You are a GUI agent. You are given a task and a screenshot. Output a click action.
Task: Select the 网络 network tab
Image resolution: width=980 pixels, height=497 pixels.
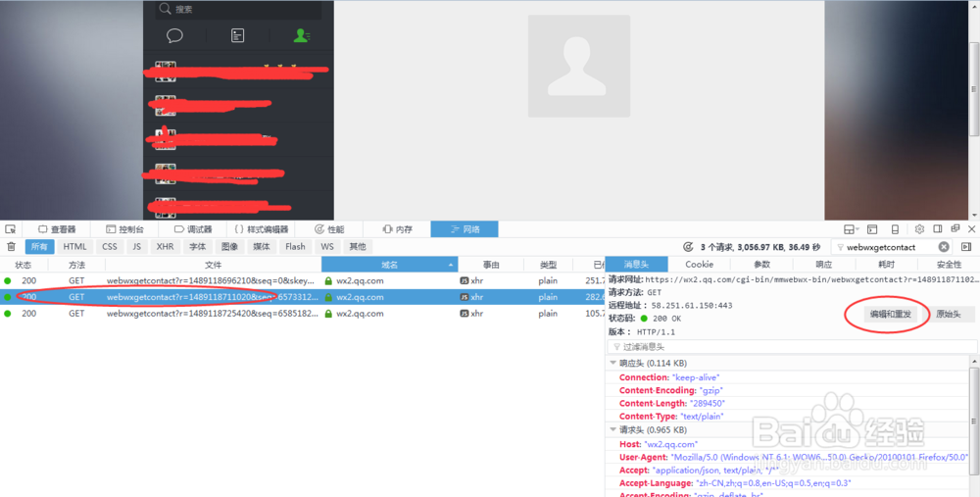click(x=465, y=229)
